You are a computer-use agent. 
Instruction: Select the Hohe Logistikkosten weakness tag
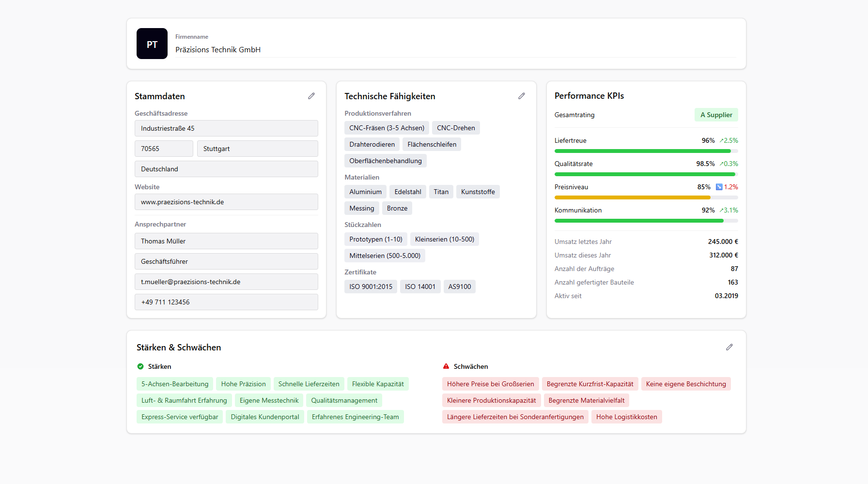click(x=626, y=417)
